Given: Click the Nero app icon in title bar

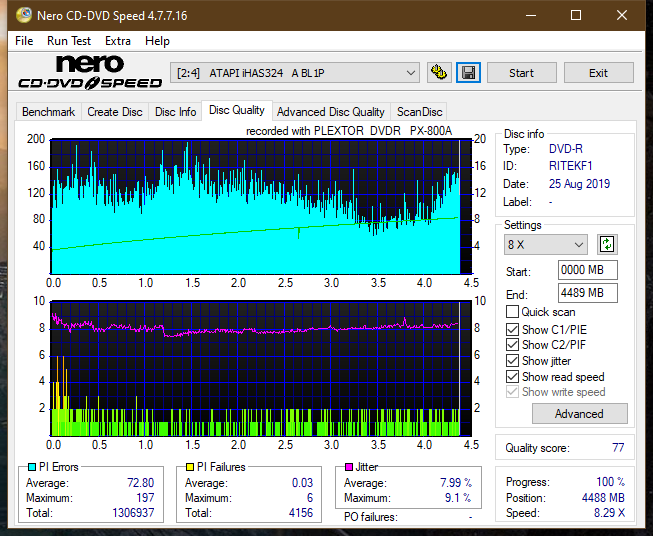Looking at the screenshot, I should pos(24,15).
